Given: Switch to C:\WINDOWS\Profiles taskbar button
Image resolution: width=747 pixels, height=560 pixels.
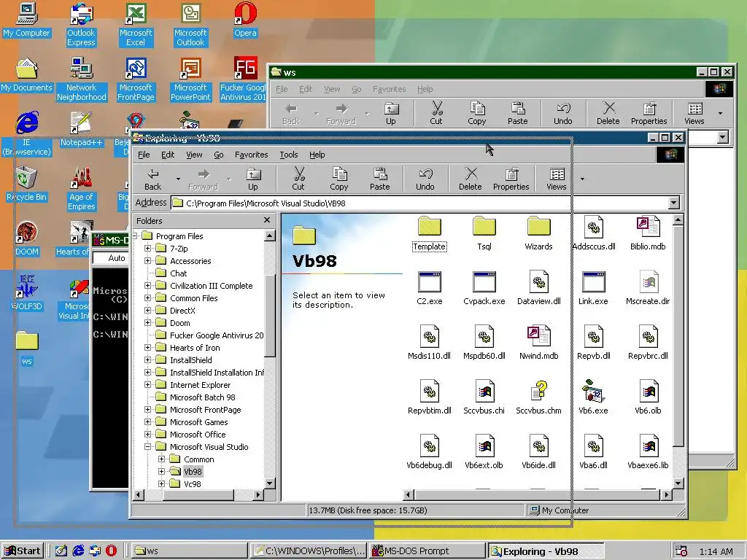Looking at the screenshot, I should point(309,551).
